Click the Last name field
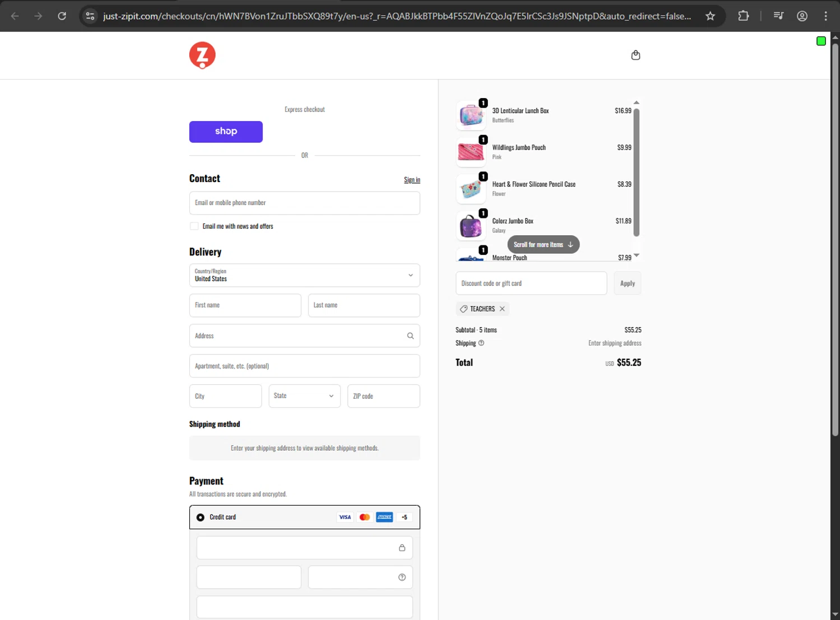The height and width of the screenshot is (620, 840). tap(364, 305)
